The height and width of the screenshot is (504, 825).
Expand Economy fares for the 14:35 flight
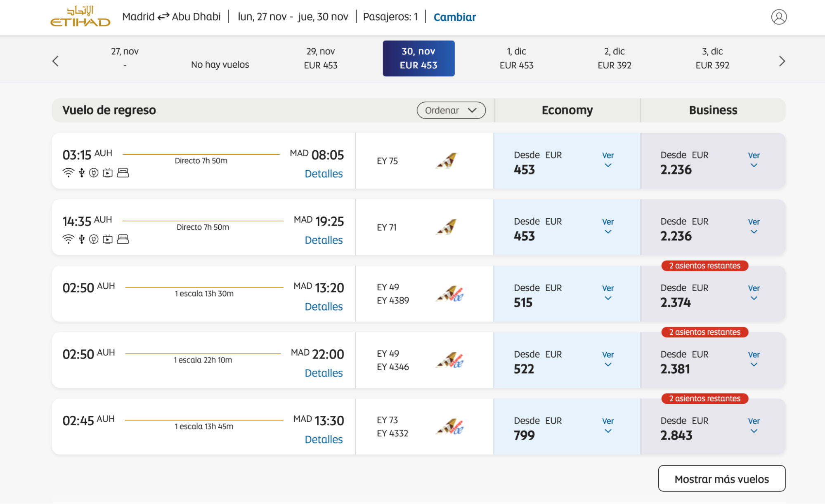608,226
